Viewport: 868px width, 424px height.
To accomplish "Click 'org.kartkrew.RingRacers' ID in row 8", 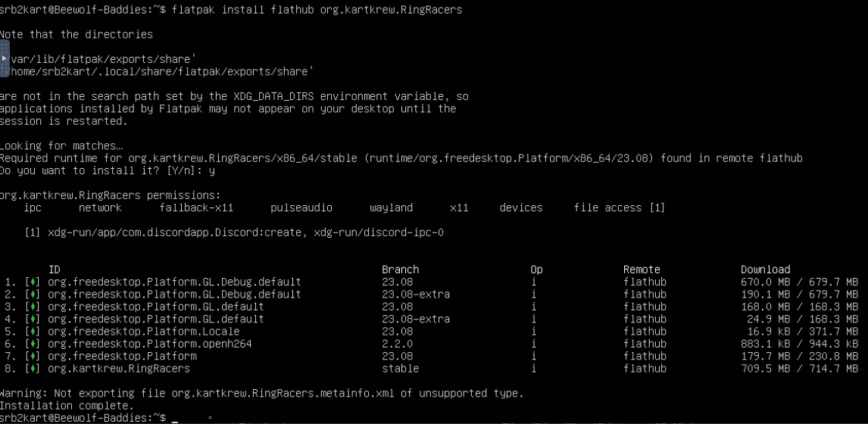I will (x=119, y=369).
